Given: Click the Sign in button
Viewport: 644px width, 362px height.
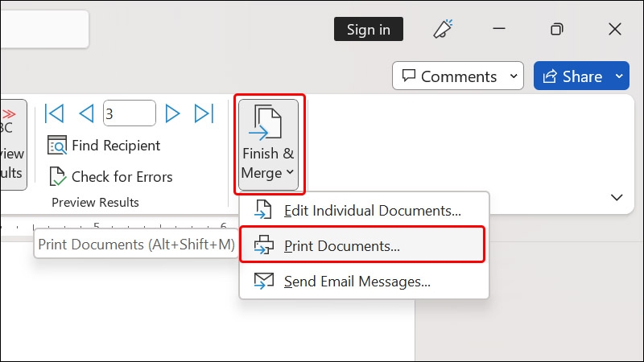Looking at the screenshot, I should tap(369, 29).
